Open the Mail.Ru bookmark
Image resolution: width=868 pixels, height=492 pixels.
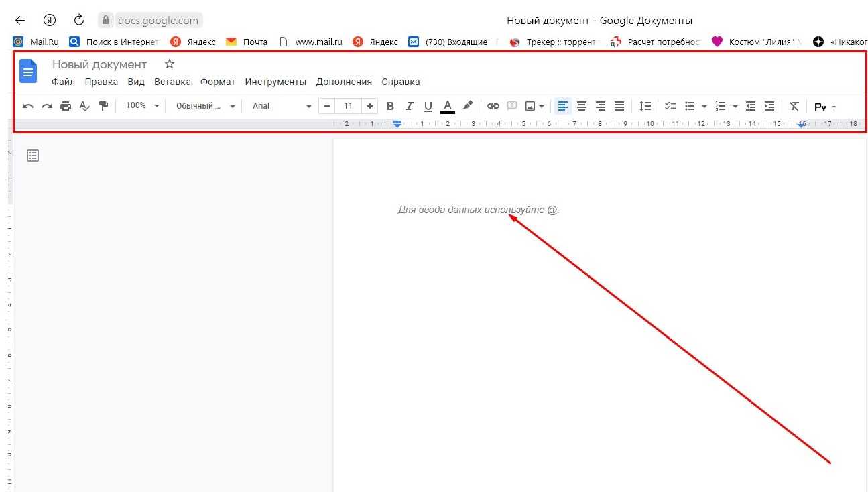[37, 42]
